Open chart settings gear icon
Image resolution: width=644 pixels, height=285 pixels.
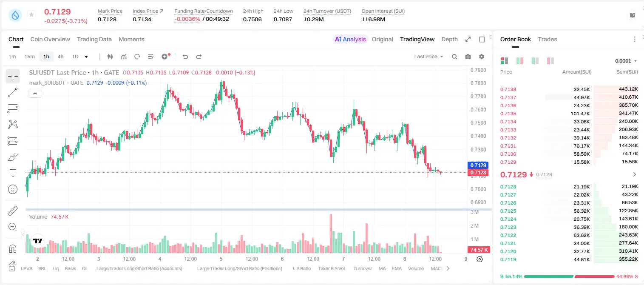(x=482, y=57)
